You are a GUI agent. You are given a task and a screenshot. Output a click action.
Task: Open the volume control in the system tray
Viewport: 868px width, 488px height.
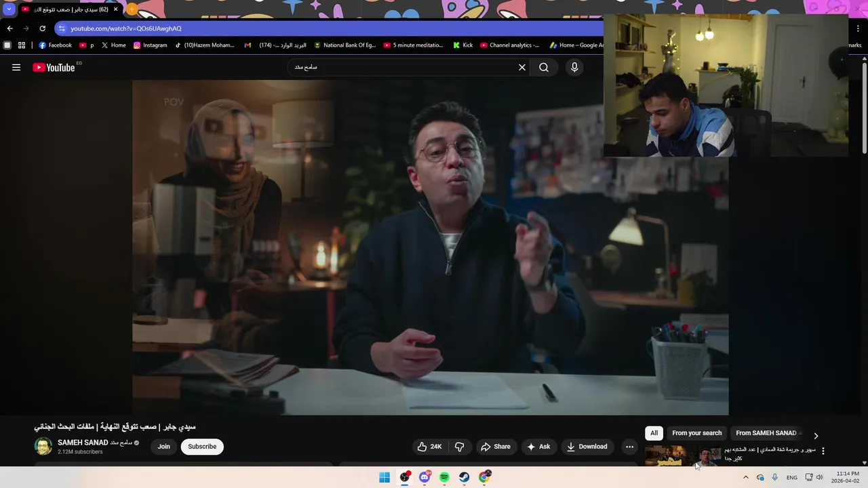click(819, 477)
